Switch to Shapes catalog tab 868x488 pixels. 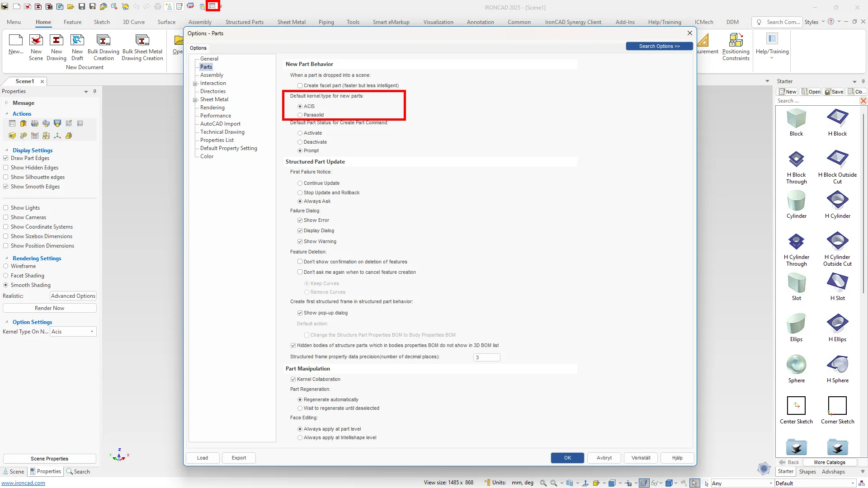point(807,471)
